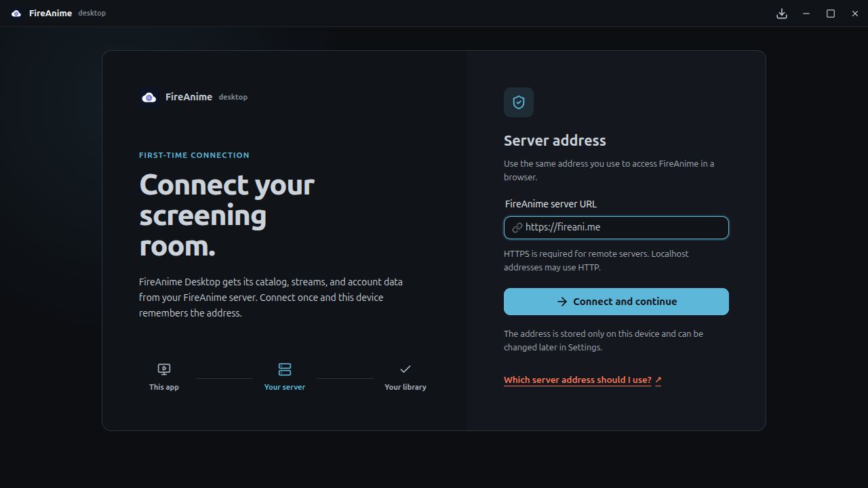
Task: Focus the FireAnime server URL input field
Action: tap(616, 228)
